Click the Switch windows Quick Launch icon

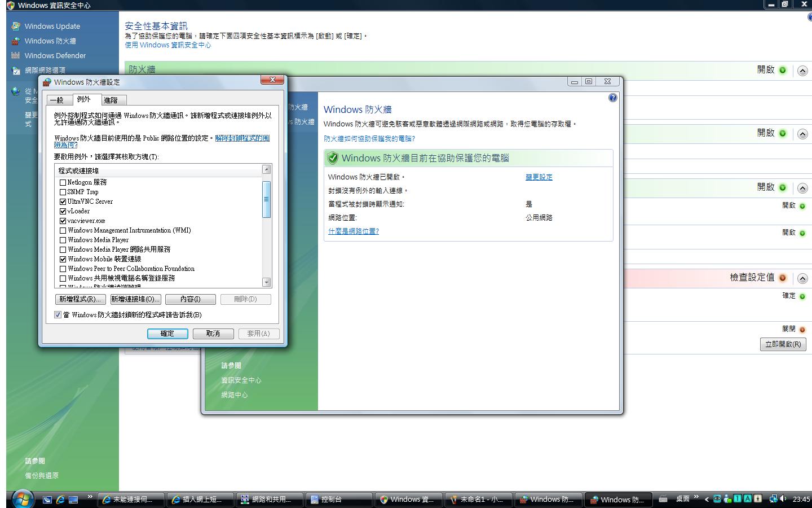tap(47, 500)
